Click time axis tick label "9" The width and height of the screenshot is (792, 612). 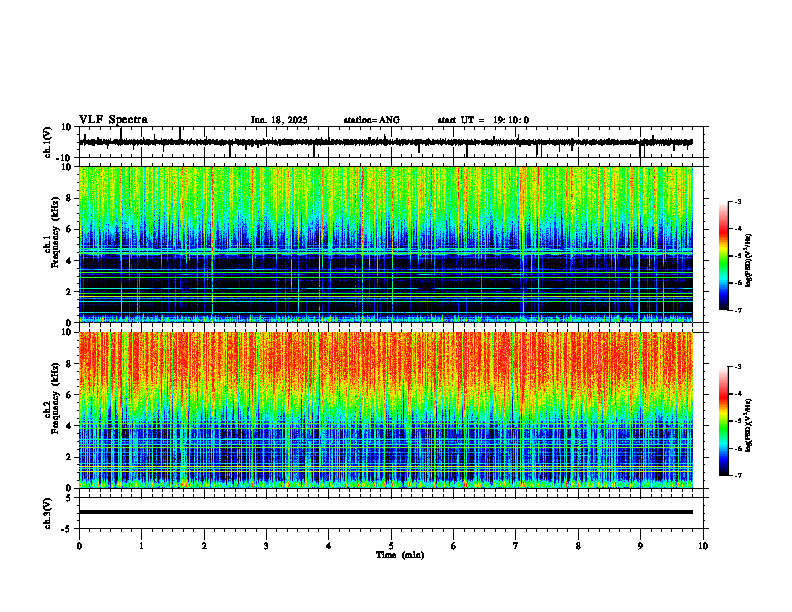pyautogui.click(x=640, y=546)
